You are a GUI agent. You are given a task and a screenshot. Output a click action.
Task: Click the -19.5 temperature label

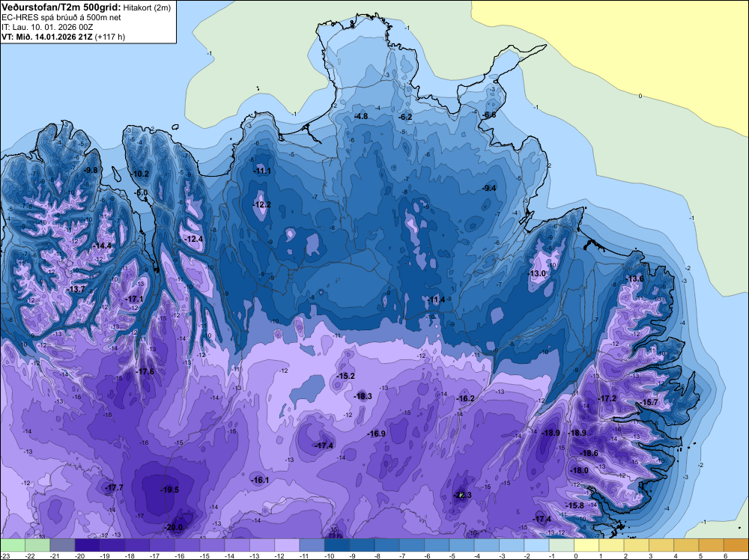(169, 490)
